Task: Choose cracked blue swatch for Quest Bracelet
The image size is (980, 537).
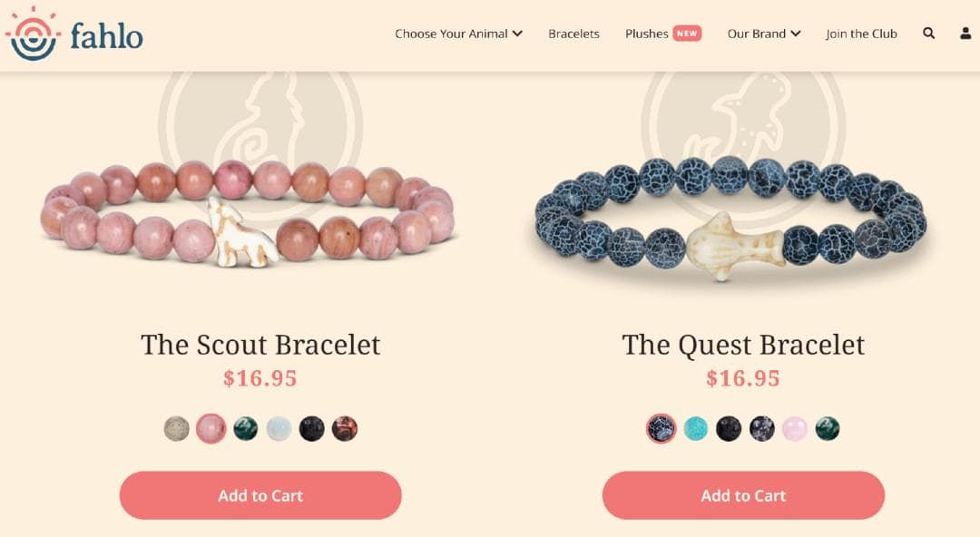Action: (x=661, y=429)
